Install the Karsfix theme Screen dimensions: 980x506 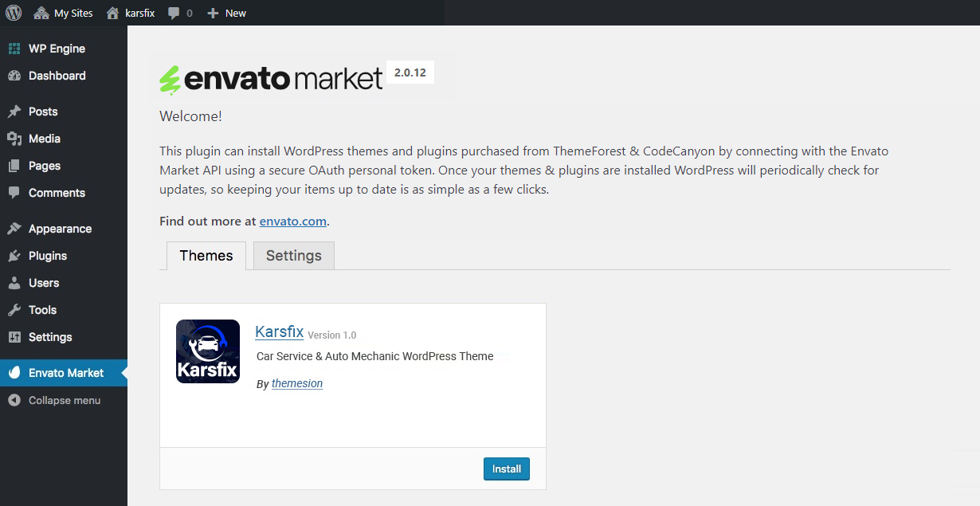click(x=506, y=469)
